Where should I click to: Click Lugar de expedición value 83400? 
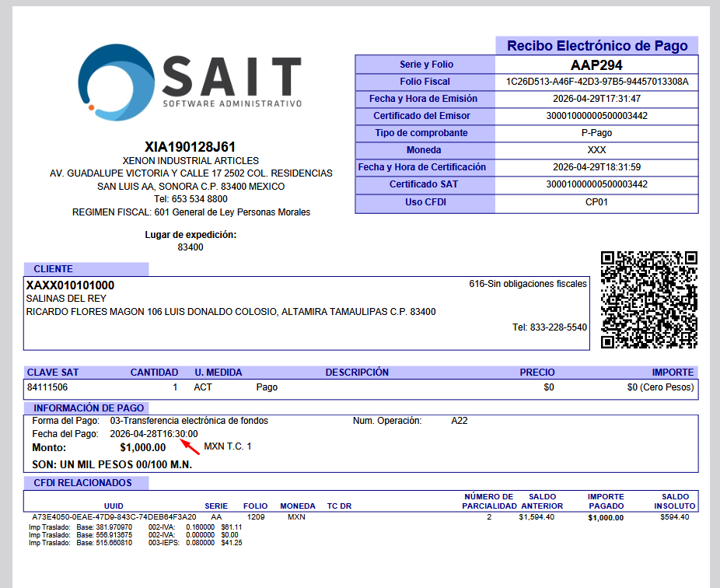pyautogui.click(x=190, y=247)
